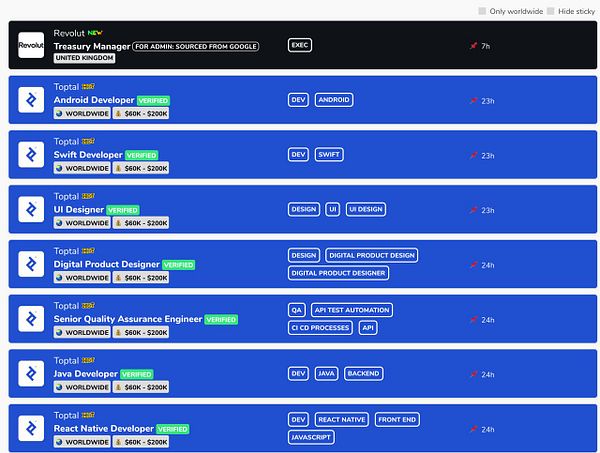Click the pin icon on Android Developer row
Image resolution: width=600 pixels, height=453 pixels.
point(473,101)
